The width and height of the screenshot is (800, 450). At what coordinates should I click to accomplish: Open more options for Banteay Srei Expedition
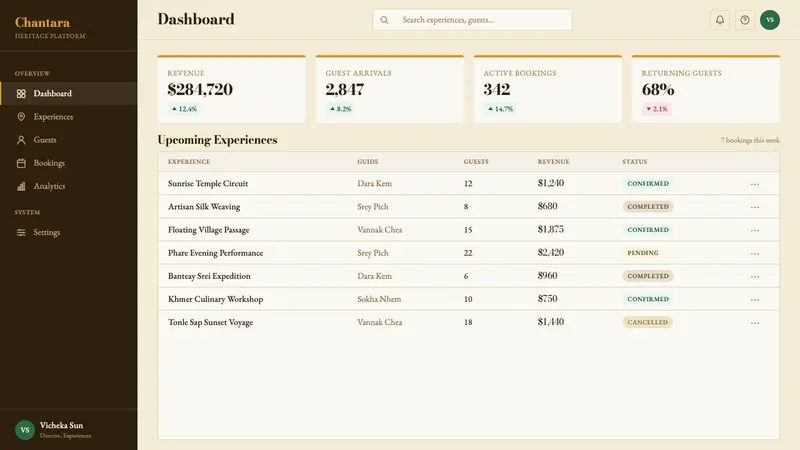pyautogui.click(x=755, y=277)
